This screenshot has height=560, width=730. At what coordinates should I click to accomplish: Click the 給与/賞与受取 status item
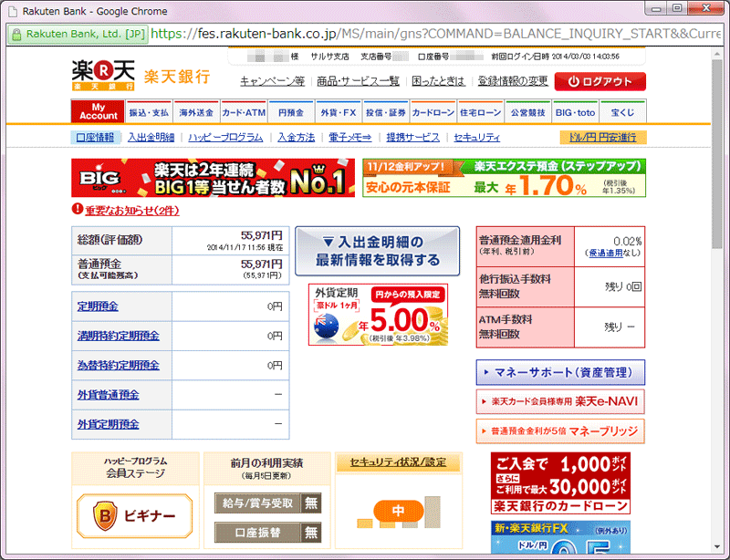pyautogui.click(x=267, y=503)
